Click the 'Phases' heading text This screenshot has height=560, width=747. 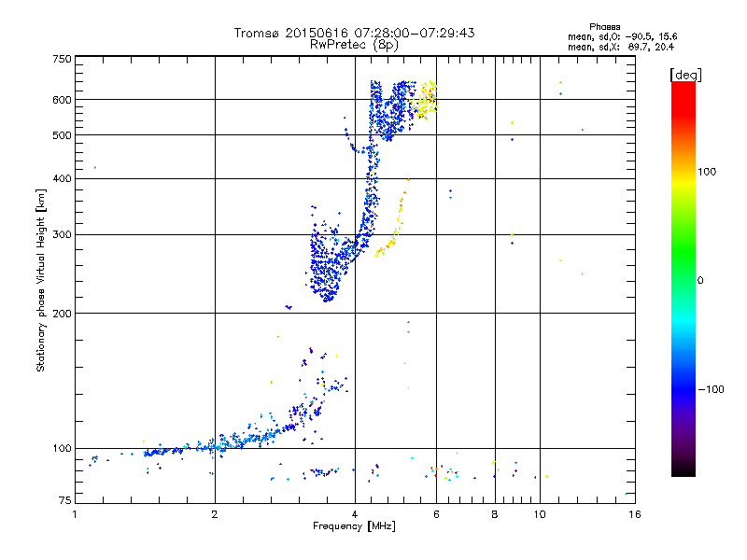pos(604,27)
